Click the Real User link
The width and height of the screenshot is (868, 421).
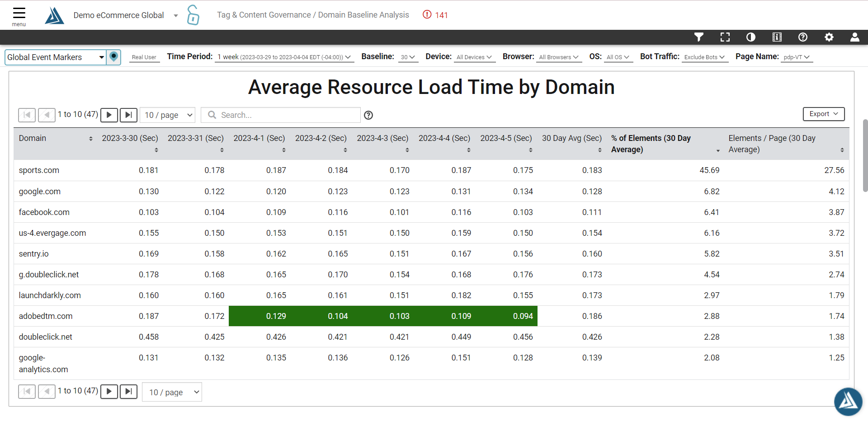coord(144,57)
